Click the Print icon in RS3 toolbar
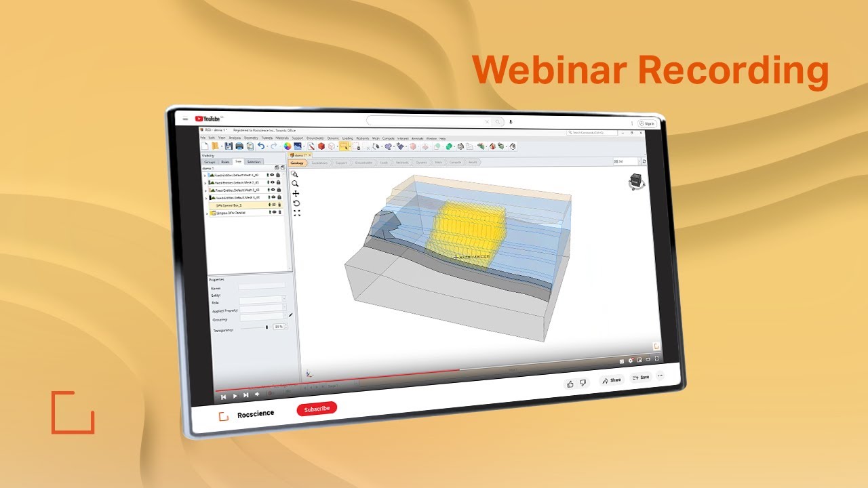868x488 pixels. click(239, 146)
